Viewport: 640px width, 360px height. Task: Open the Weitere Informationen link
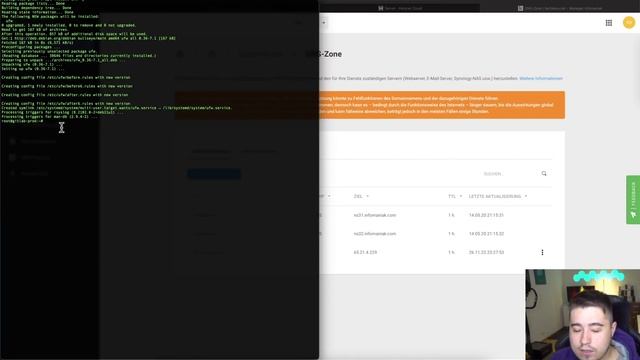tap(541, 78)
